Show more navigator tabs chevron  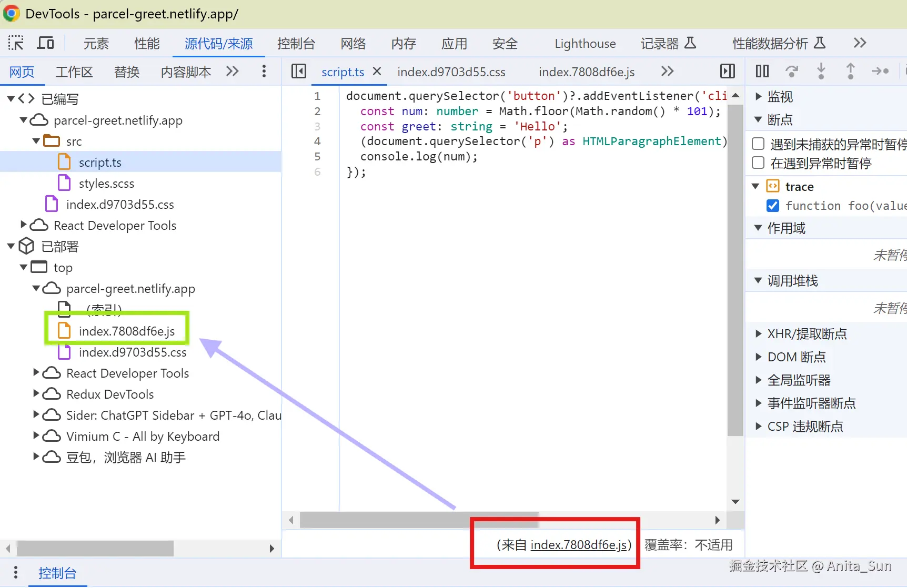pos(232,71)
